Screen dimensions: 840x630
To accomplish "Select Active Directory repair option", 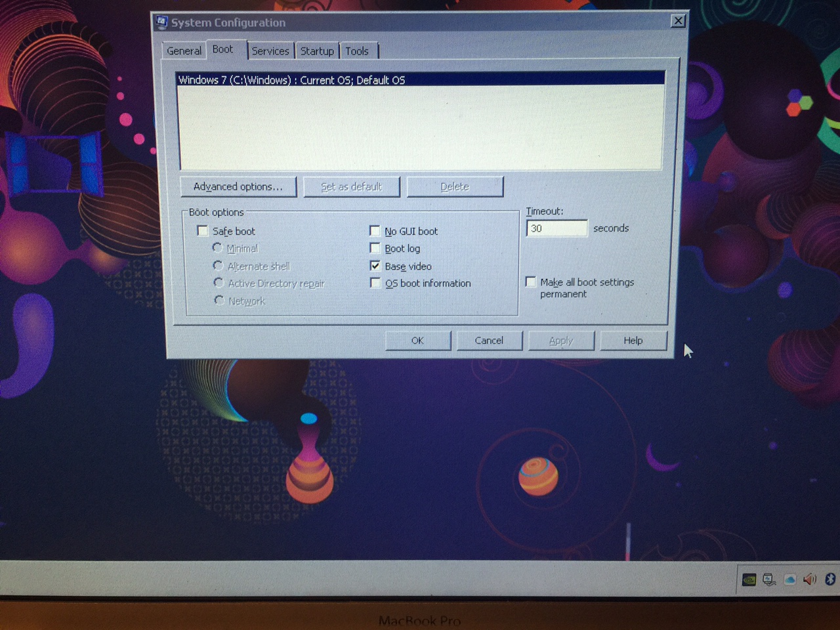I will (x=219, y=282).
